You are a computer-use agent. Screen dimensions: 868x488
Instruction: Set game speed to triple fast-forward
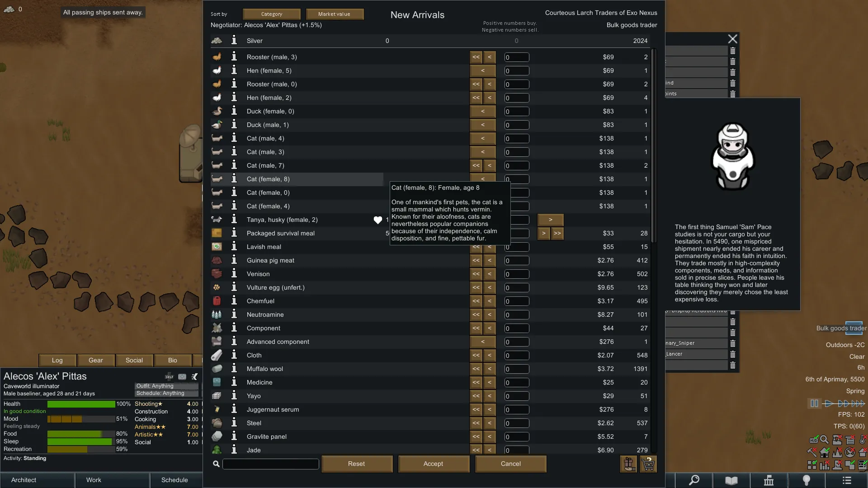click(x=858, y=404)
